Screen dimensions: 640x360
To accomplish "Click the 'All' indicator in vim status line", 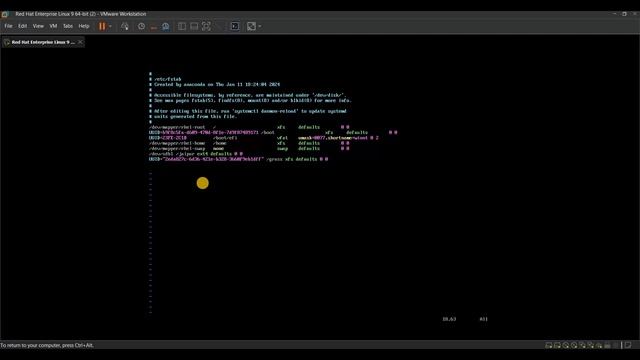I will pyautogui.click(x=484, y=319).
